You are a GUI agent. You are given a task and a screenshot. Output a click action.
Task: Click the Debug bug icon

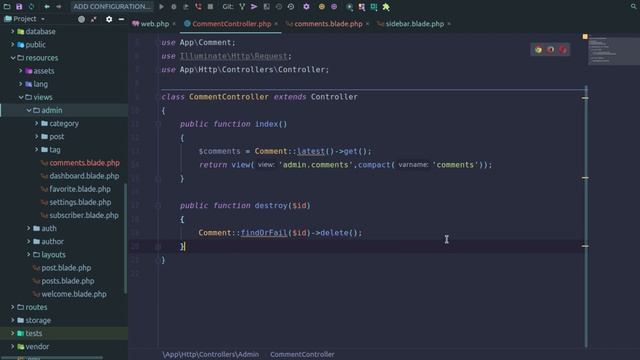[174, 7]
